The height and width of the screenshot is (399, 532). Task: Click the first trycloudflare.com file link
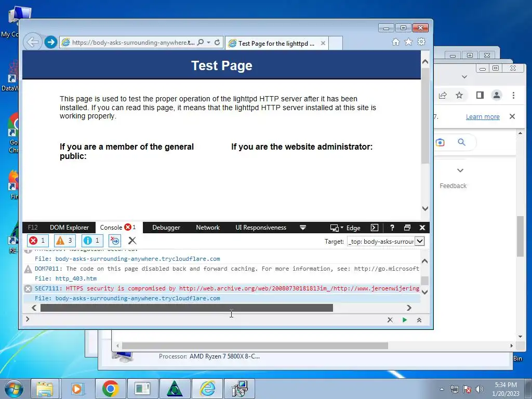coord(138,259)
